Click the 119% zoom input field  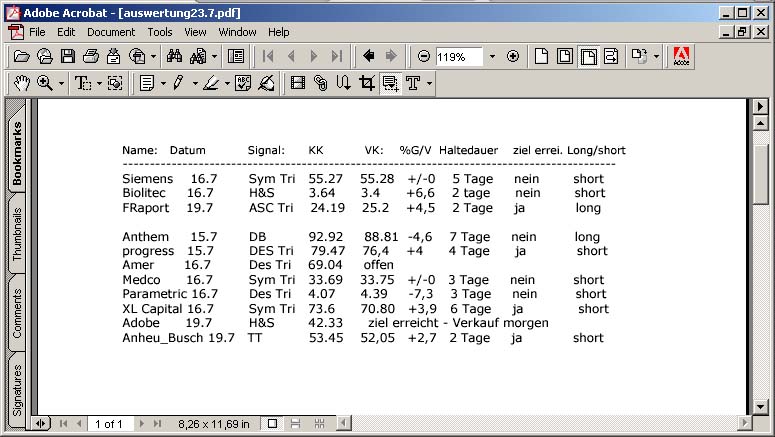459,57
